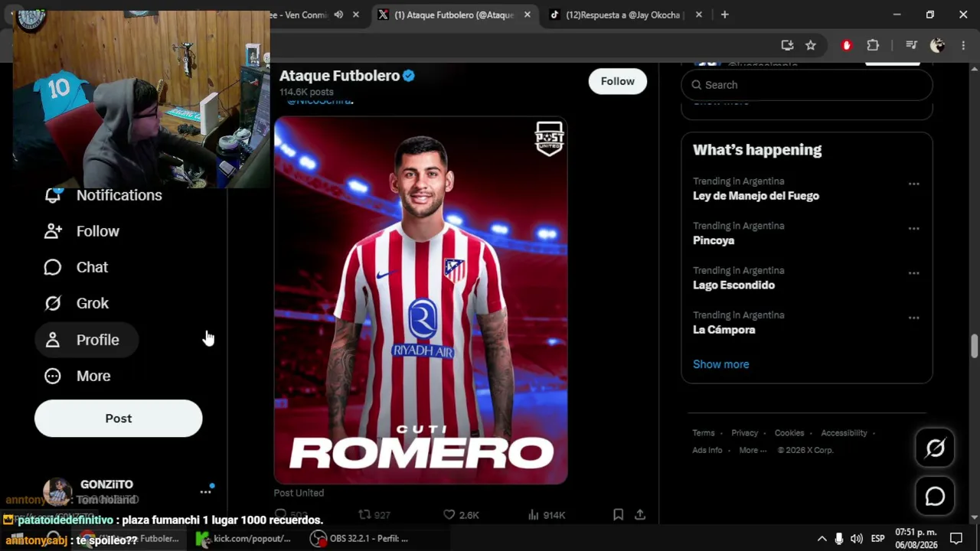Viewport: 980px width, 551px height.
Task: Follow the Ataque Futbolero account
Action: pyautogui.click(x=617, y=81)
